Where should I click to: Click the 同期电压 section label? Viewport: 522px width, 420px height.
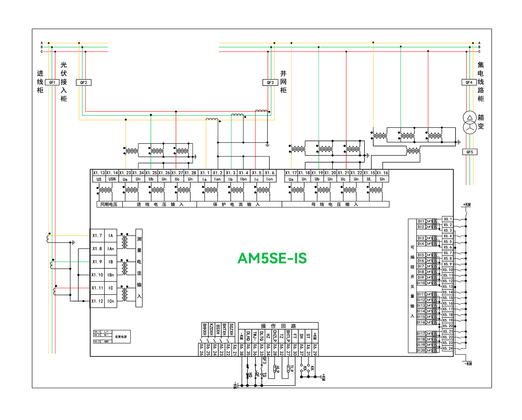(109, 204)
